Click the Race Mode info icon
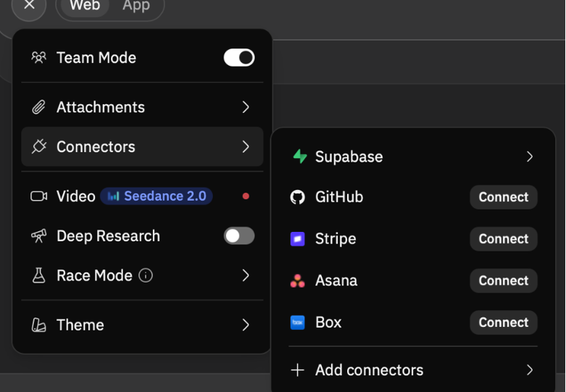566x392 pixels. click(146, 276)
